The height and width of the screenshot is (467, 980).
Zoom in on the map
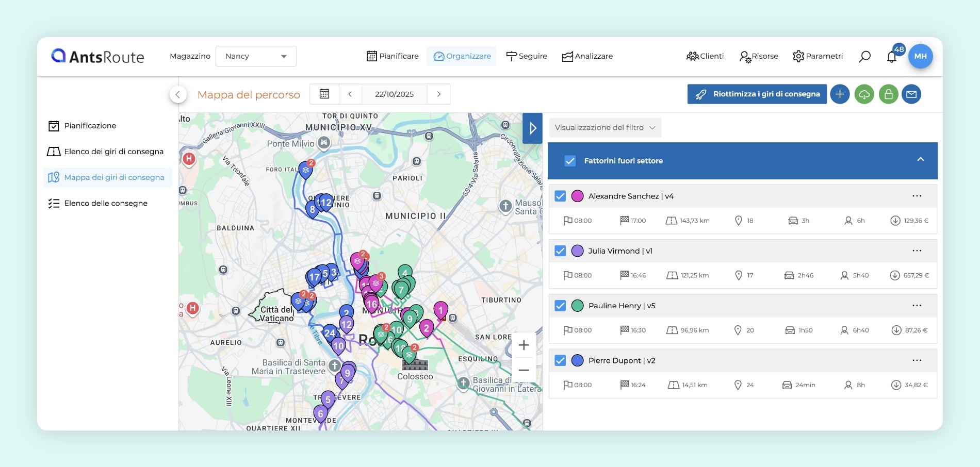tap(524, 345)
